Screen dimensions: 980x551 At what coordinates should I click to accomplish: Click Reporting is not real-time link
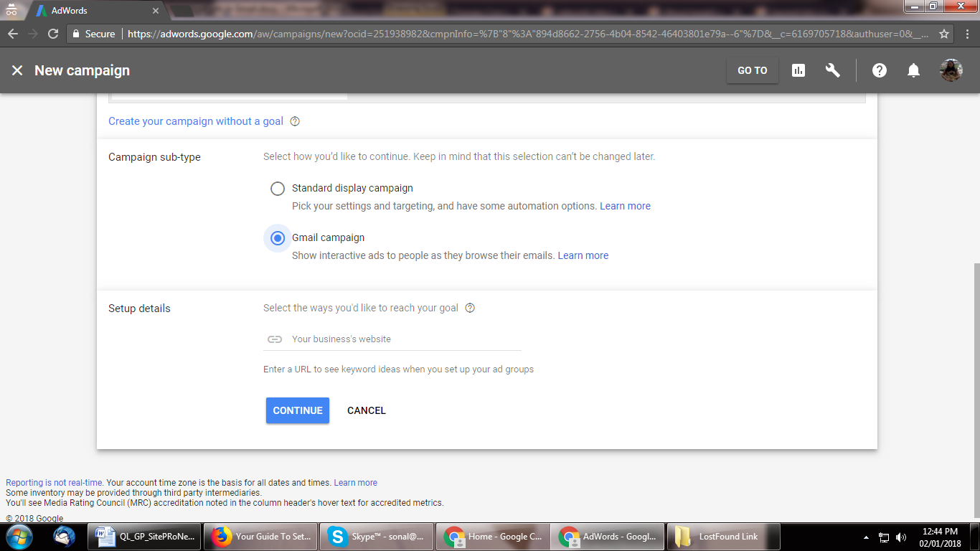coord(55,483)
